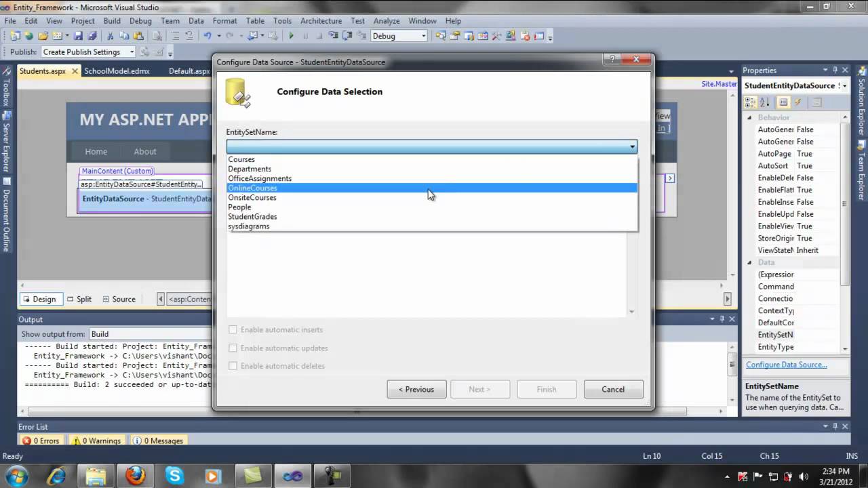Open Internet Explorer from the taskbar
Image resolution: width=868 pixels, height=488 pixels.
[x=57, y=476]
